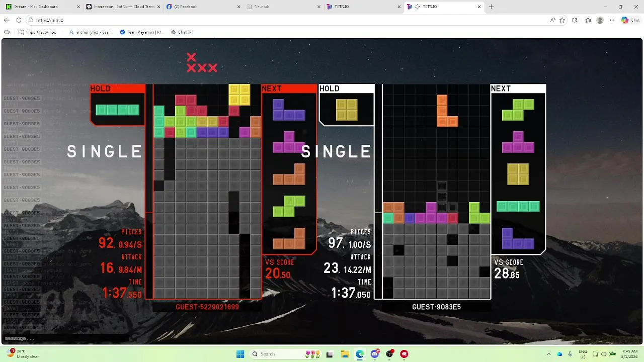Image resolution: width=644 pixels, height=362 pixels.
Task: Open the browser profile avatar
Action: (600, 20)
